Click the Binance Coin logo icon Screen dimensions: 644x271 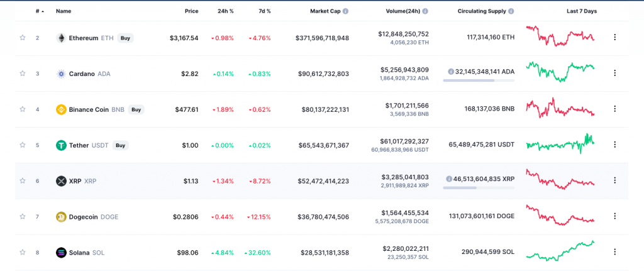click(61, 109)
